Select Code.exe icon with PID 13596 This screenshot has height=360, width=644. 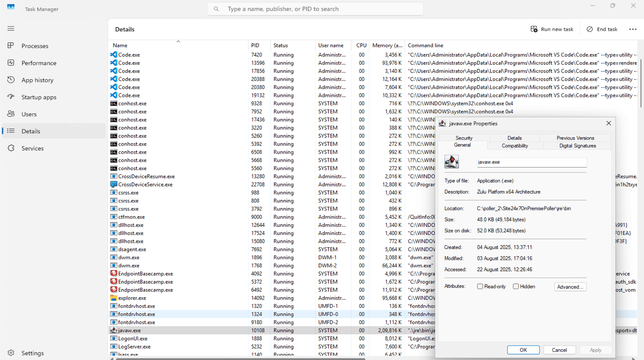tap(114, 63)
